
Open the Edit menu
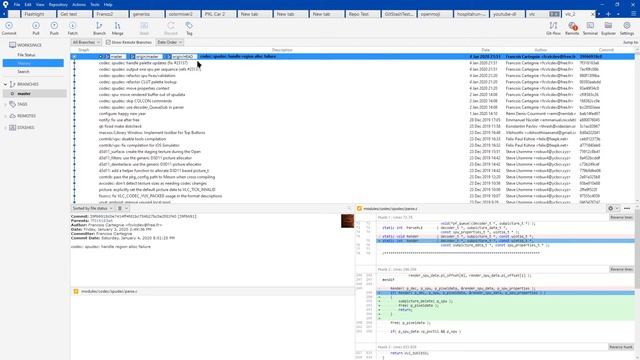click(28, 4)
